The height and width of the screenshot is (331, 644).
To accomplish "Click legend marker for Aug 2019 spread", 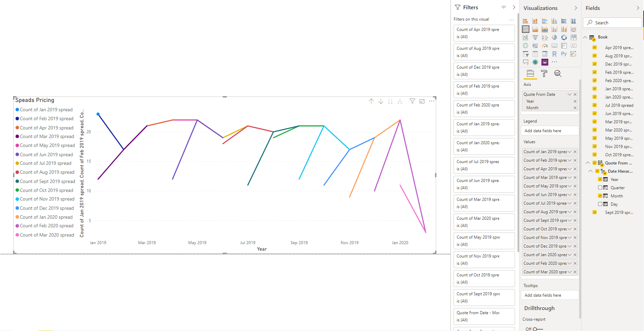I will pyautogui.click(x=17, y=172).
